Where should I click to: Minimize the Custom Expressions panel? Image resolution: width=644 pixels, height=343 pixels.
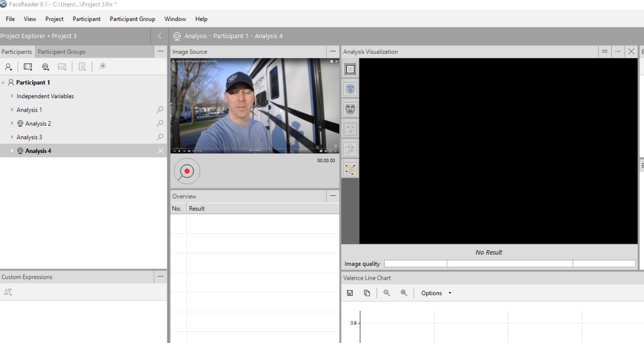point(160,277)
